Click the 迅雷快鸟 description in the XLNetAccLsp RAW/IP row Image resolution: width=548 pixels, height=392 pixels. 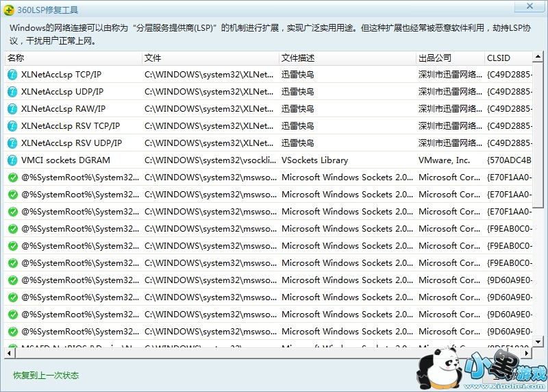298,109
